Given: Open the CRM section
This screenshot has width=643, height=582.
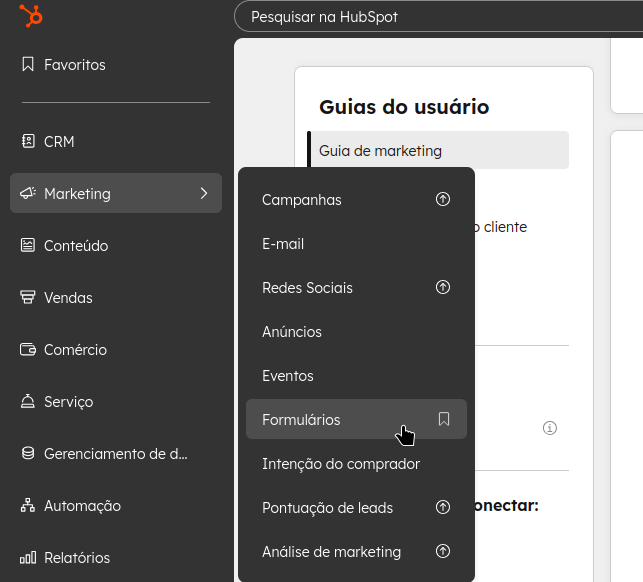Looking at the screenshot, I should pos(58,142).
